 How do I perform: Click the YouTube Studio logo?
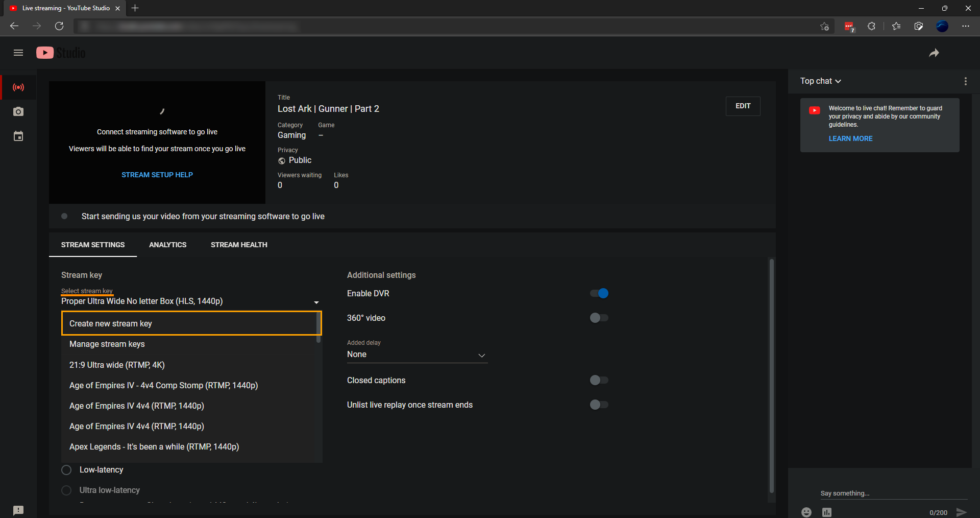tap(61, 53)
